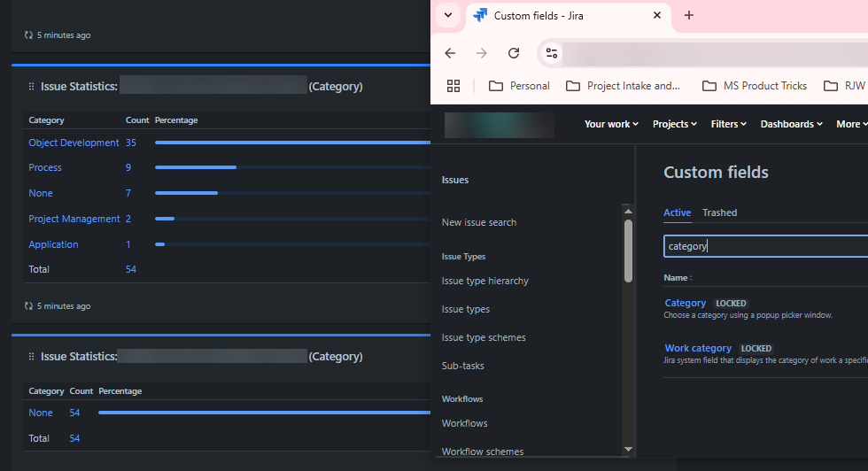
Task: Click Object Development percentage bar
Action: click(292, 143)
